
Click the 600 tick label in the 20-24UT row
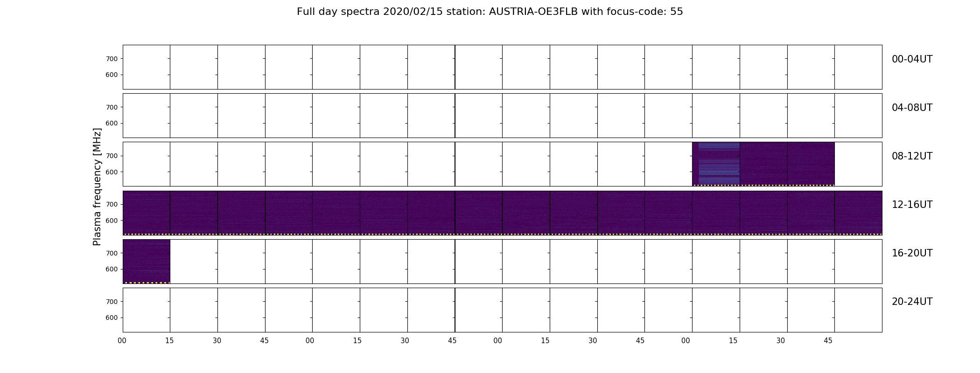click(x=112, y=318)
